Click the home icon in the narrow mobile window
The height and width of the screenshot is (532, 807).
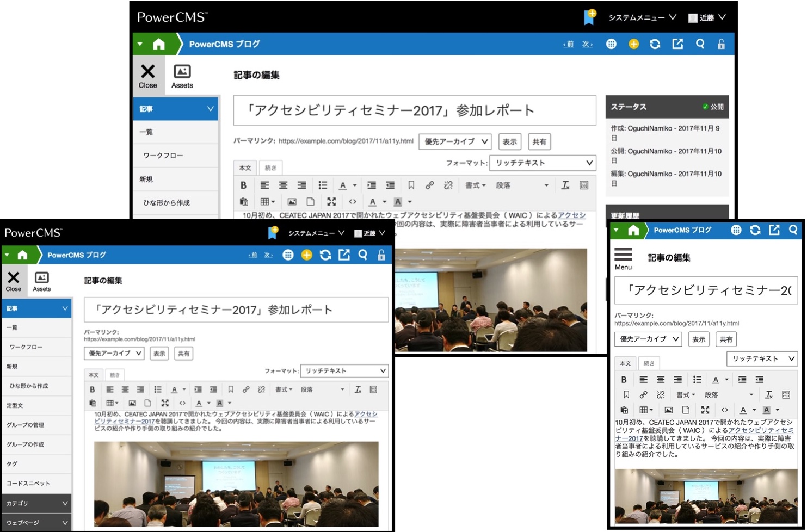click(633, 230)
